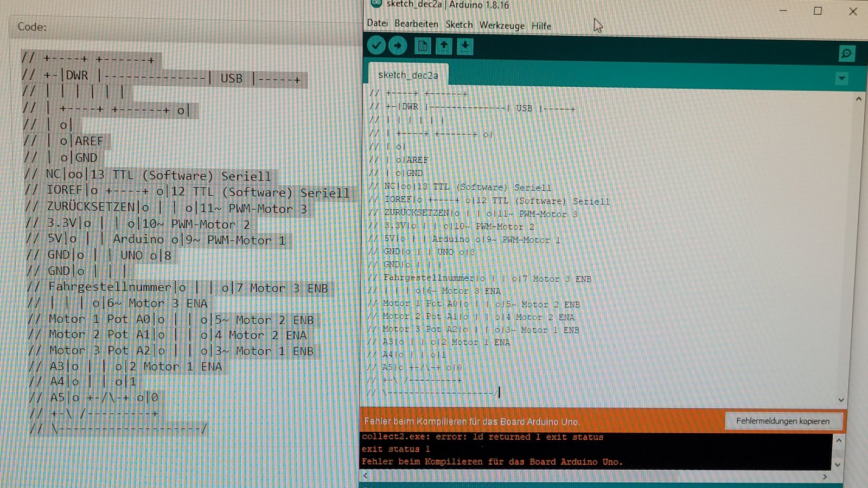868x488 pixels.
Task: Open the Werkzeuge menu
Action: point(502,25)
